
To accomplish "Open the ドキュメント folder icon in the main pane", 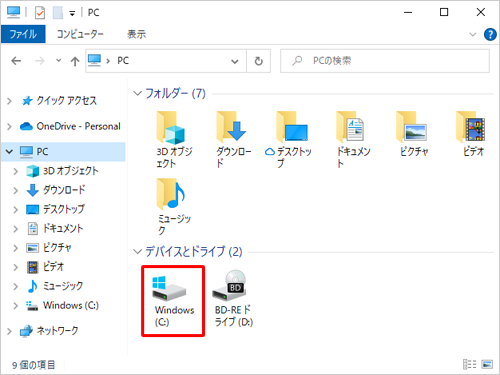I will (350, 127).
